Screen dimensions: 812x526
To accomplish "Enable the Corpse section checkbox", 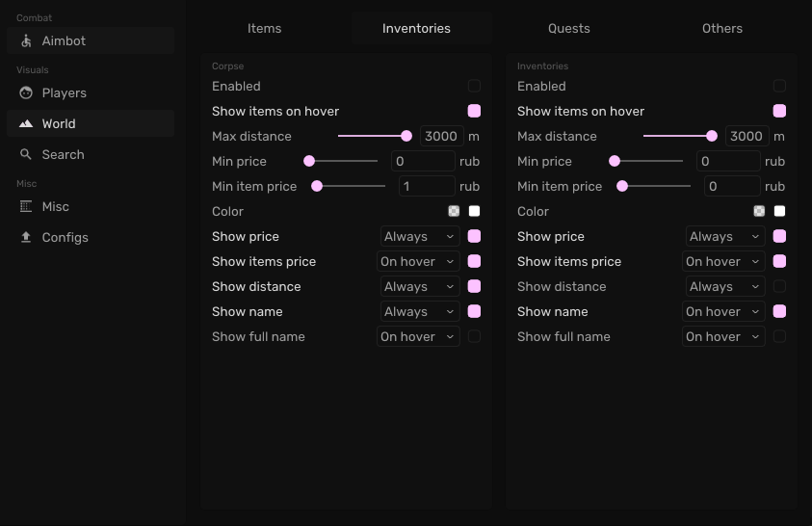I will point(474,86).
